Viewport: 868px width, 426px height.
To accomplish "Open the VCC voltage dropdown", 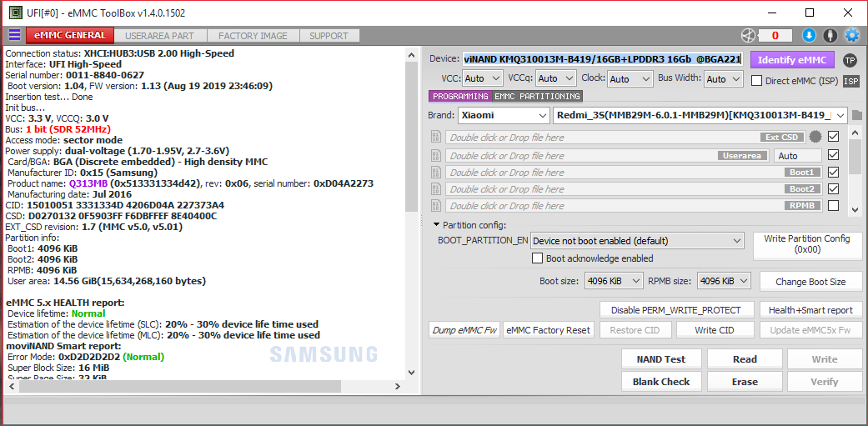I will pos(482,78).
